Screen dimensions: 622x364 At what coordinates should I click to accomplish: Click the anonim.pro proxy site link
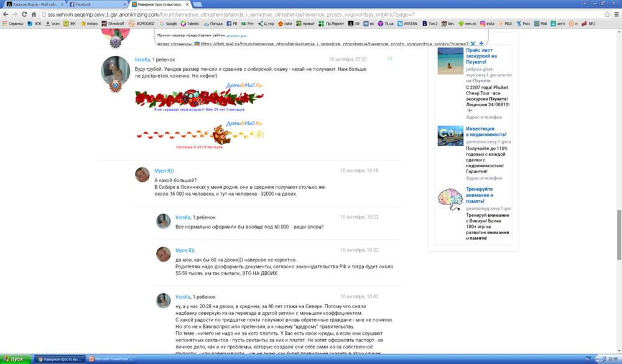[x=236, y=35]
